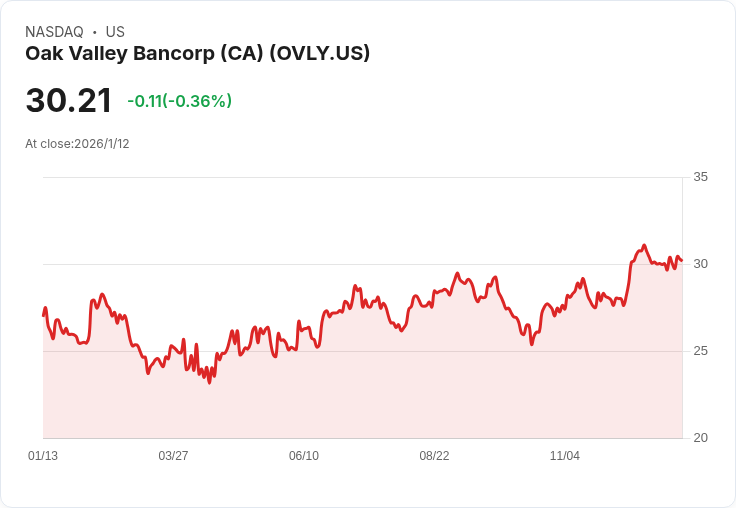Viewport: 736px width, 508px height.
Task: Select the 03/27 date marker
Action: 173,456
